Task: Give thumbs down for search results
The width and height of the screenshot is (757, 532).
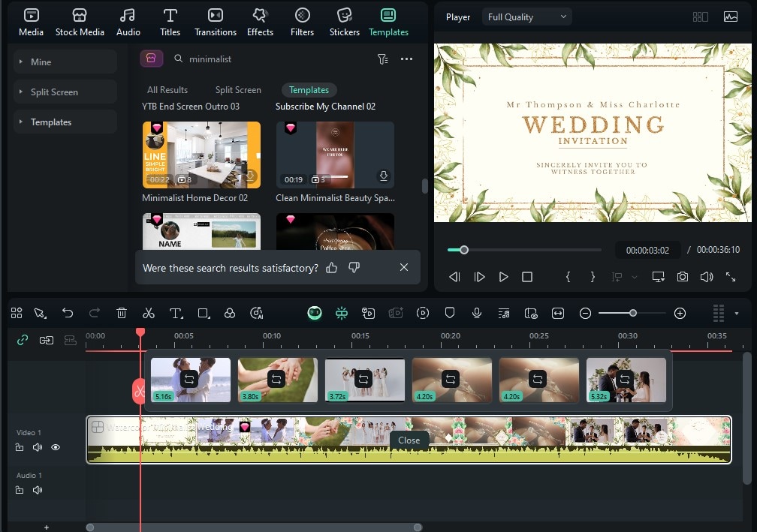Action: tap(354, 268)
